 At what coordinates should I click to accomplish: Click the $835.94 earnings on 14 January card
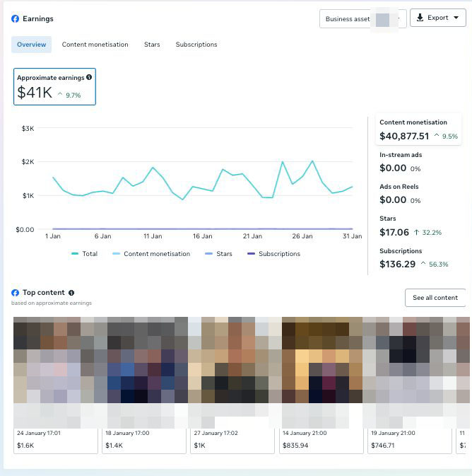[x=295, y=446]
